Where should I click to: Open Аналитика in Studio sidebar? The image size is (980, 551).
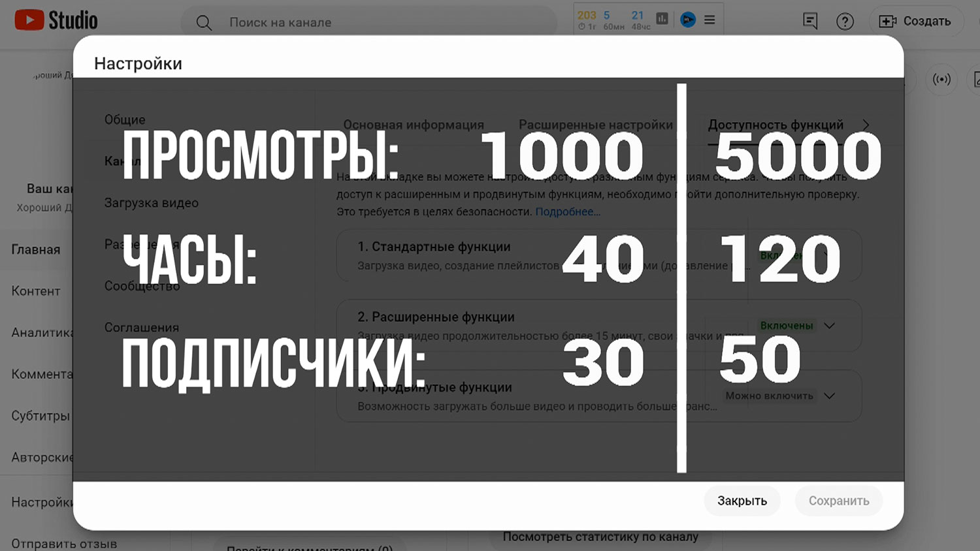click(x=42, y=332)
